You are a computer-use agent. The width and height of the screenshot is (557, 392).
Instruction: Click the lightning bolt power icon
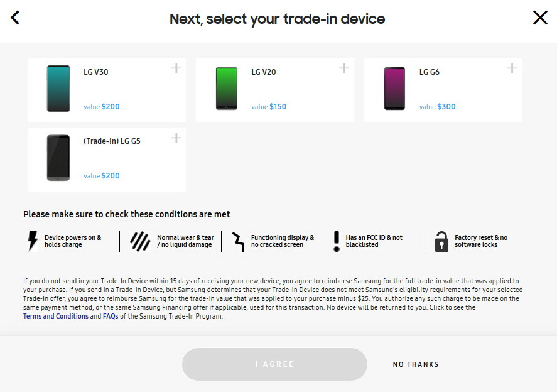(33, 241)
